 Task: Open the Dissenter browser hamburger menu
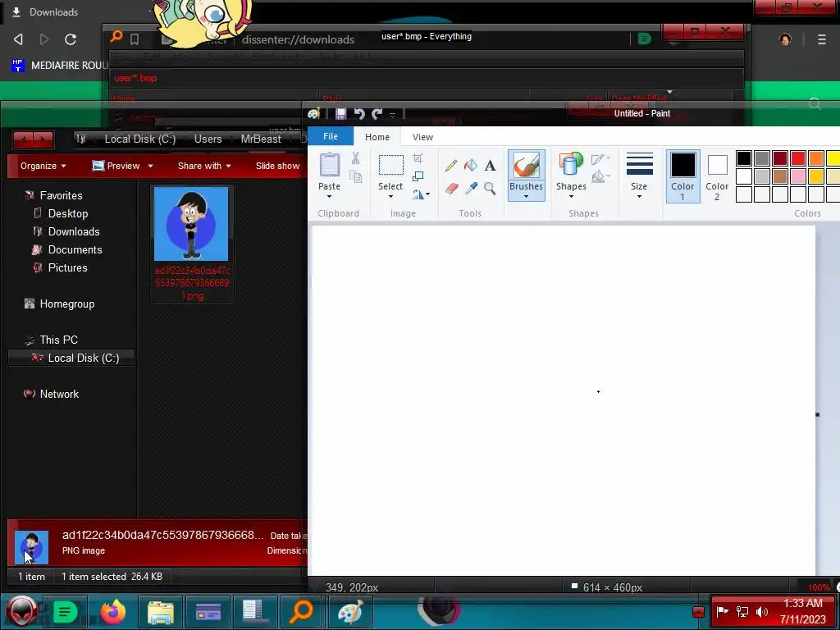click(822, 39)
